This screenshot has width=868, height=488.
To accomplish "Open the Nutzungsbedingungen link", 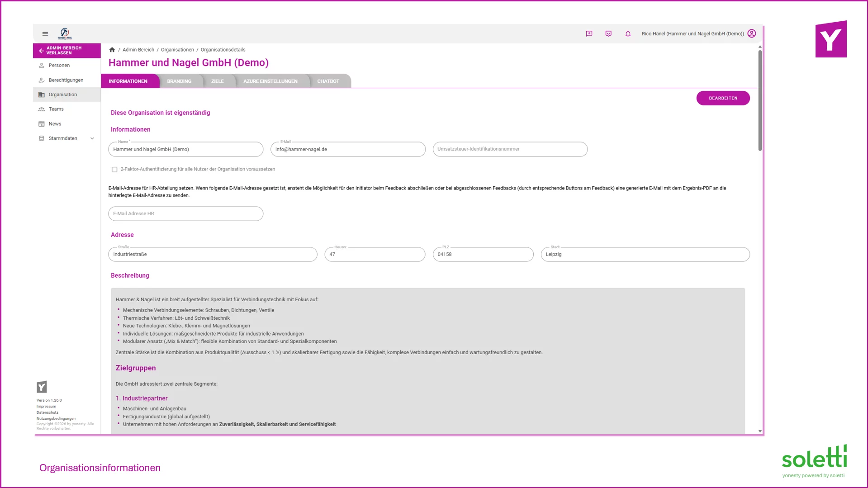I will 56,419.
